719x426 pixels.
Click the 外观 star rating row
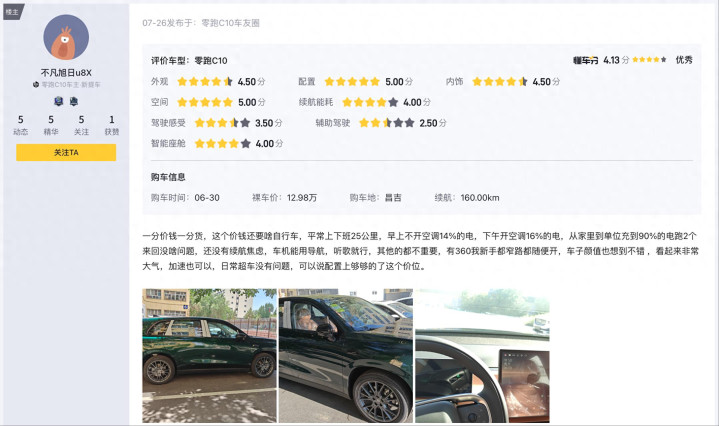(x=208, y=82)
